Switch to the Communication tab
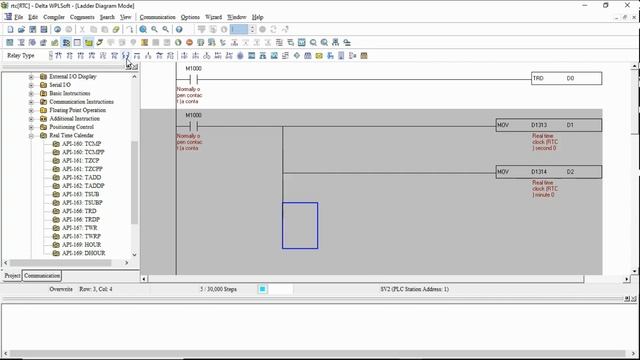This screenshot has height=360, width=640. tap(42, 276)
